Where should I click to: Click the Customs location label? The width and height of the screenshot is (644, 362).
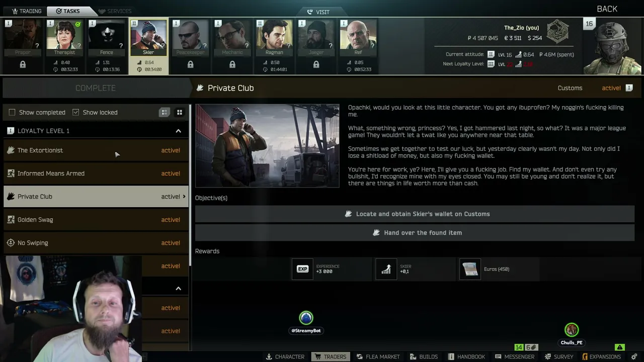coord(570,88)
